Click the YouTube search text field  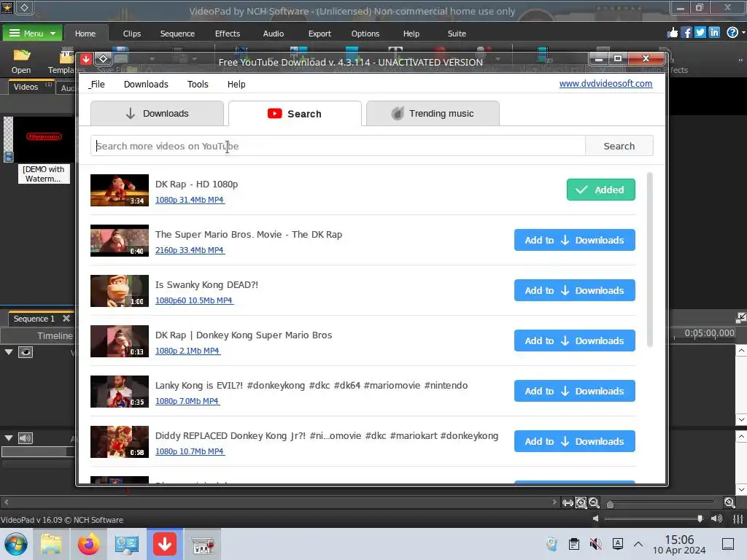[x=338, y=146]
